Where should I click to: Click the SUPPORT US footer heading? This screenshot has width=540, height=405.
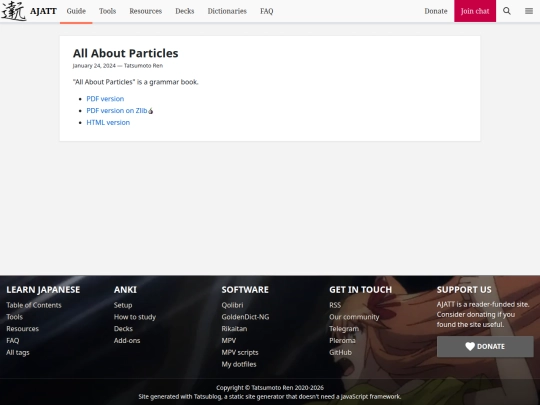coord(464,290)
